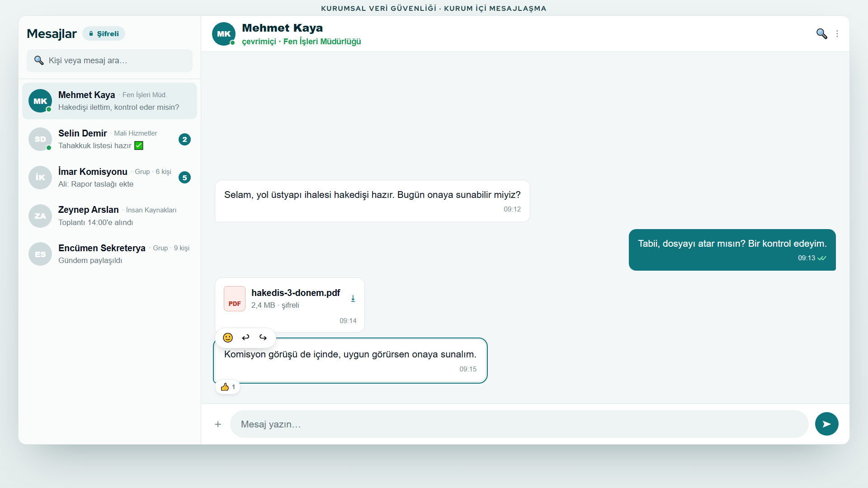Click the MK avatar in chat header
868x488 pixels.
pos(224,34)
